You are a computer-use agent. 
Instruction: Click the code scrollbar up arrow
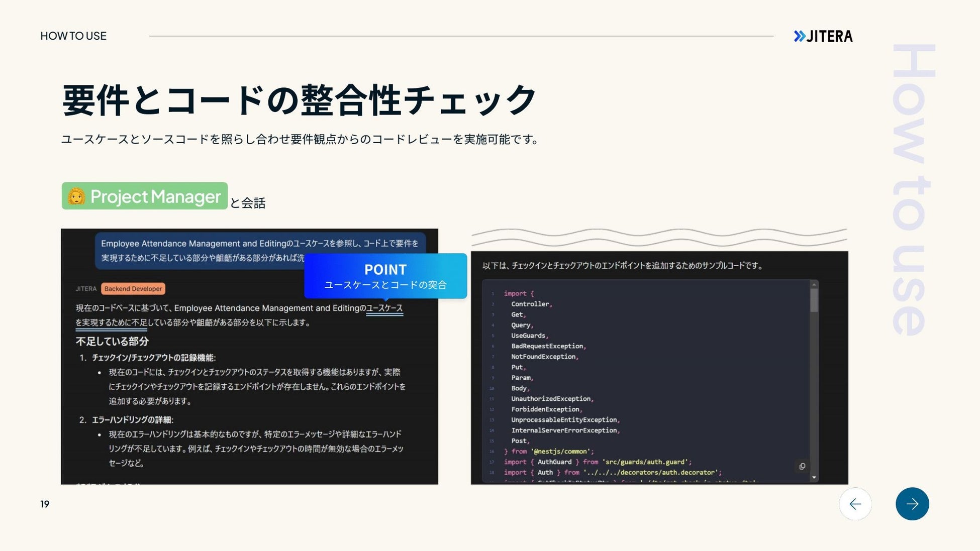point(814,285)
